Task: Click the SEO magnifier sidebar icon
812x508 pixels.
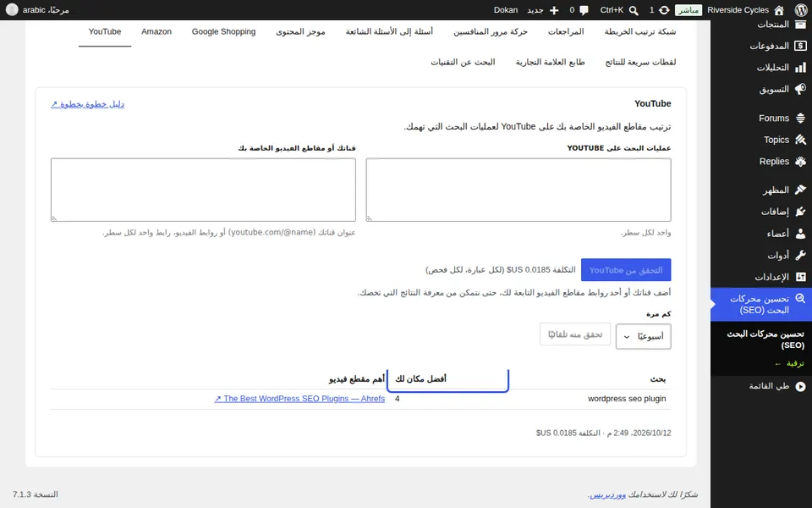Action: pyautogui.click(x=801, y=299)
